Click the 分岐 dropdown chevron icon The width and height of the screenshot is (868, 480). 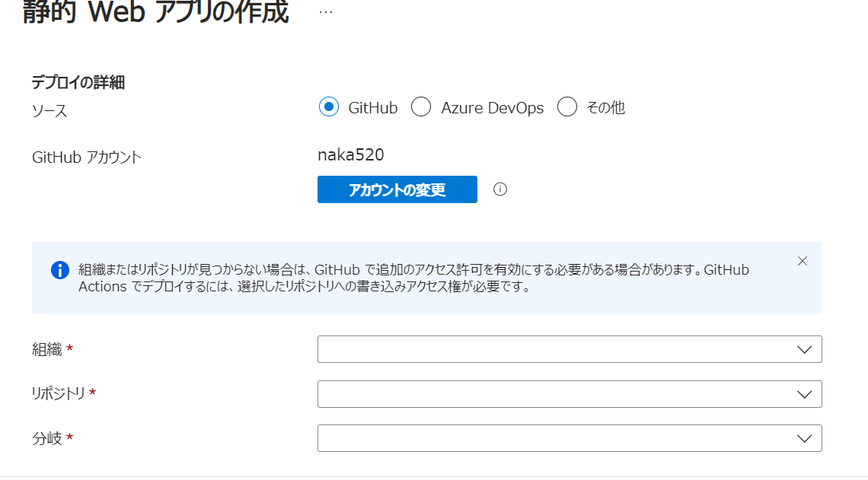806,438
